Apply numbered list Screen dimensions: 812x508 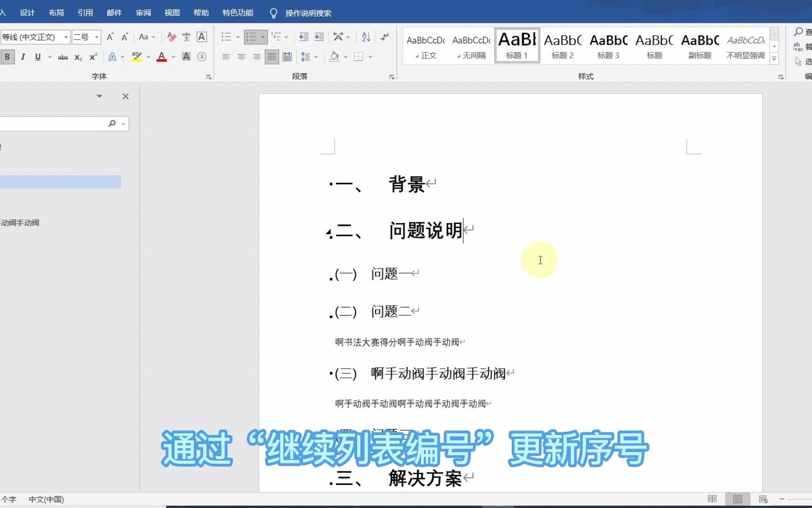coord(251,37)
